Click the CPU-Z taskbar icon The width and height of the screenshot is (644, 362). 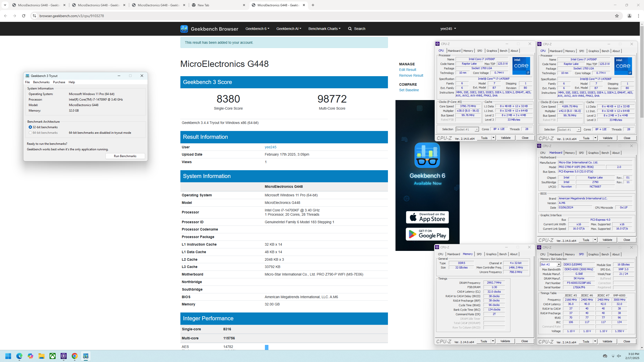[x=64, y=356]
